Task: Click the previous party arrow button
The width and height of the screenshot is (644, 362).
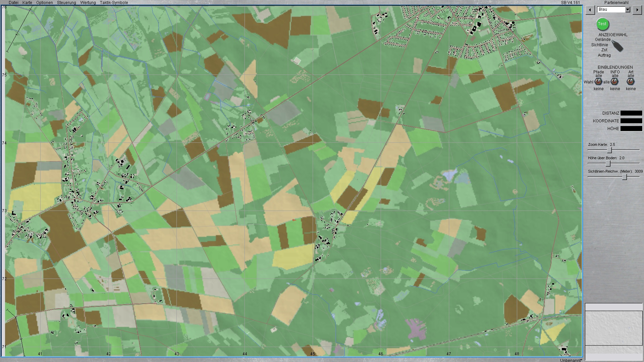Action: [x=590, y=10]
